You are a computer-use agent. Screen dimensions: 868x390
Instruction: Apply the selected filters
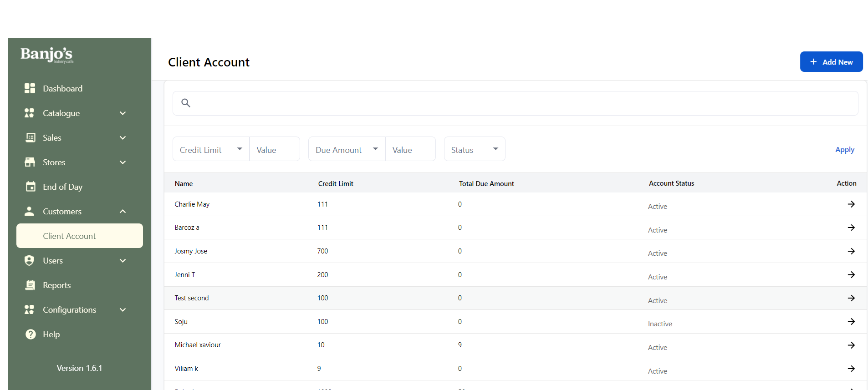844,150
